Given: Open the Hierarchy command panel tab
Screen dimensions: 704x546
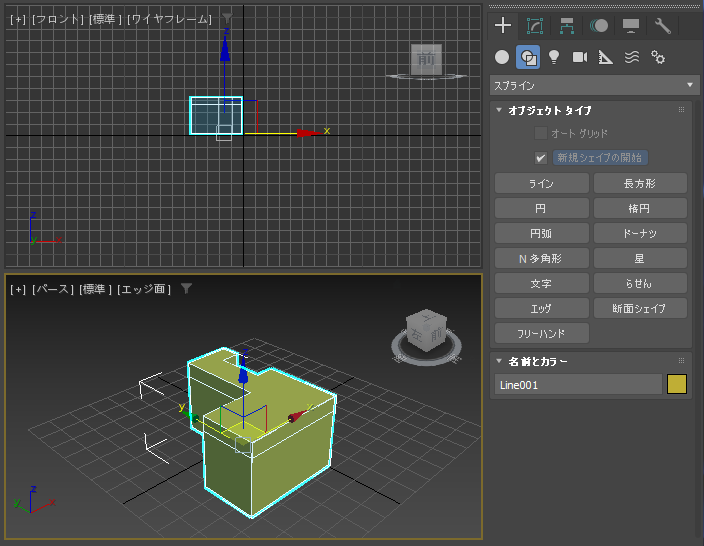Looking at the screenshot, I should tap(567, 26).
